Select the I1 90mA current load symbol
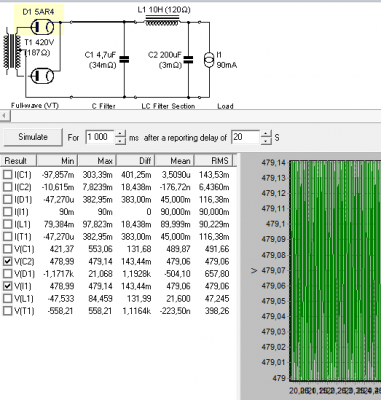Image resolution: width=381 pixels, height=400 pixels. pyautogui.click(x=209, y=60)
